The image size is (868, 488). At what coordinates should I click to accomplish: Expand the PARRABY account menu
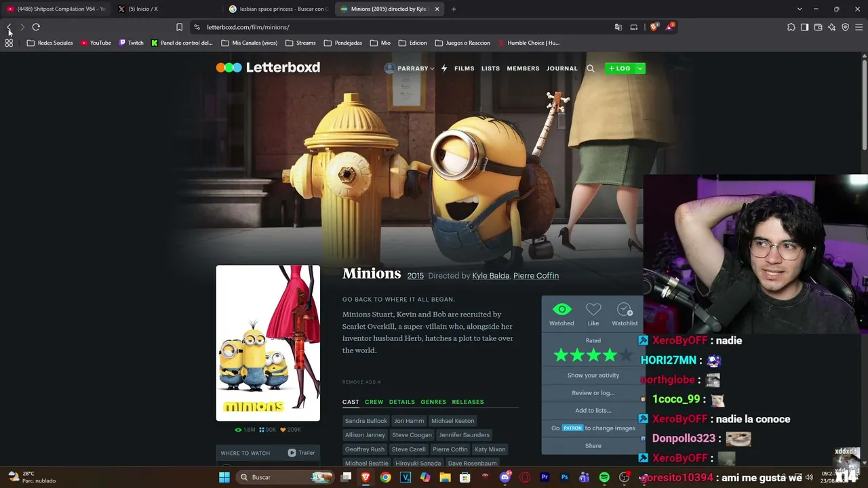[410, 68]
